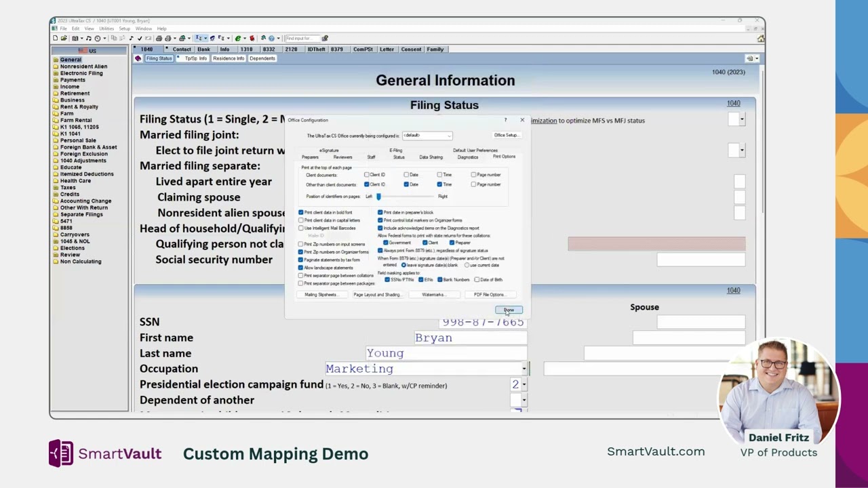Open the Foreign Bank & Asset folder
Viewport: 868px width, 488px height.
(88, 147)
